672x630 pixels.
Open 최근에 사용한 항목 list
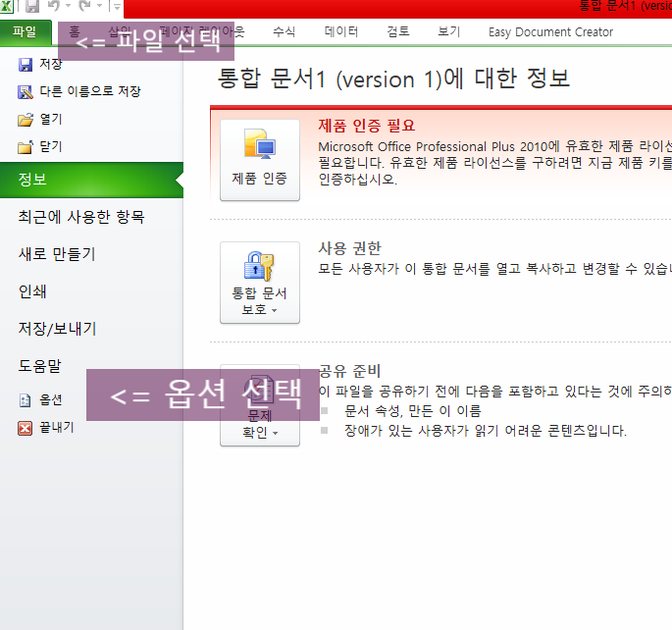(81, 217)
